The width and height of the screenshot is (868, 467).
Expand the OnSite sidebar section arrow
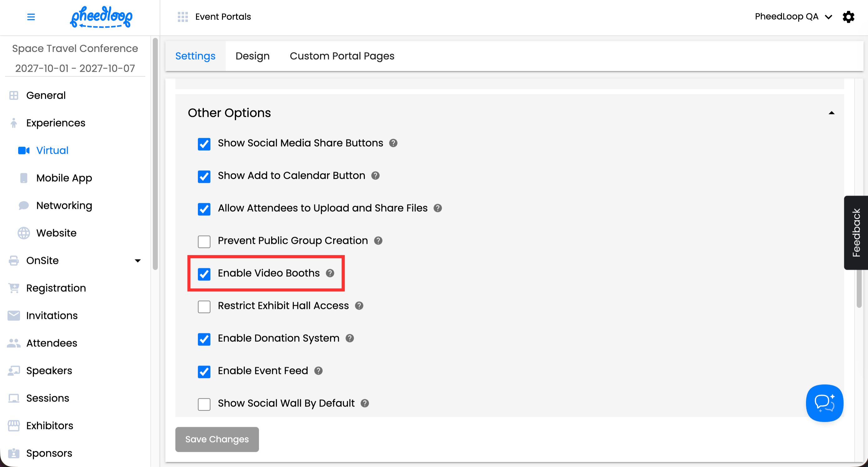coord(137,261)
